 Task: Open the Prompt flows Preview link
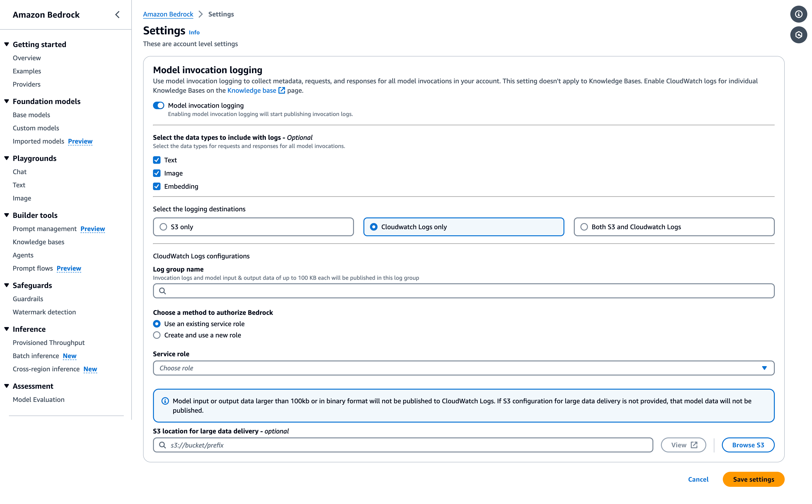coord(69,268)
